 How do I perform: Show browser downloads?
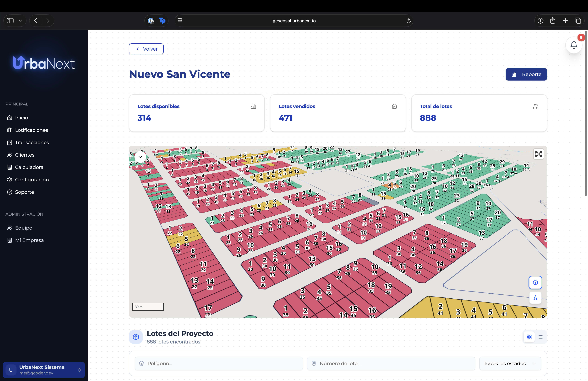540,21
